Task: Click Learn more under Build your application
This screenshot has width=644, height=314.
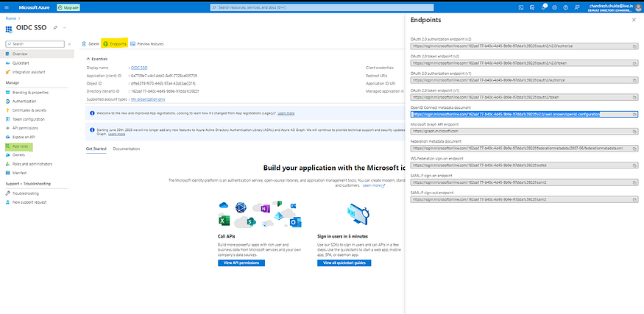Action: pos(374,185)
